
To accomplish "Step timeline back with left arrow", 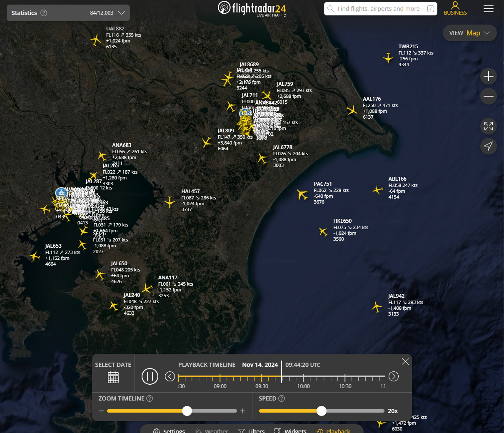I will point(170,376).
